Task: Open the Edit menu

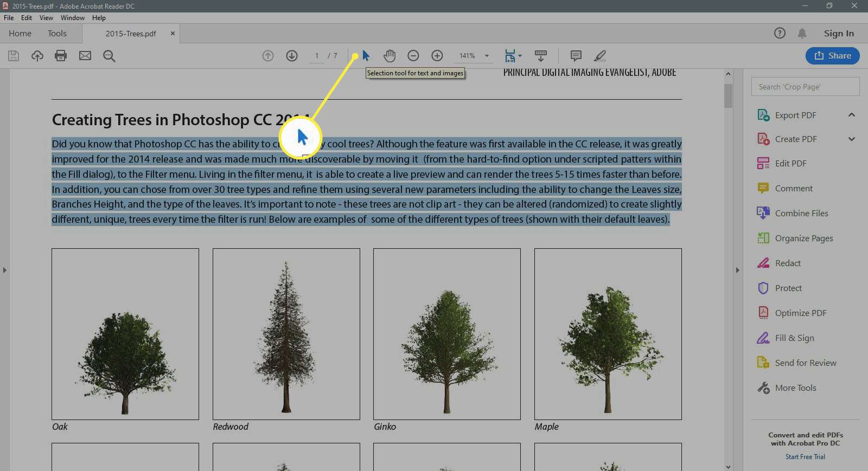Action: 27,18
